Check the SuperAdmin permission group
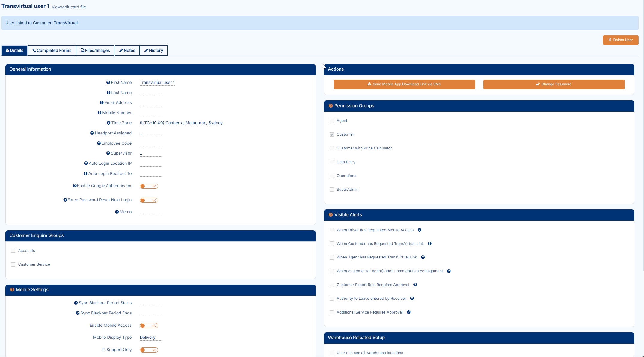644x357 pixels. click(332, 190)
